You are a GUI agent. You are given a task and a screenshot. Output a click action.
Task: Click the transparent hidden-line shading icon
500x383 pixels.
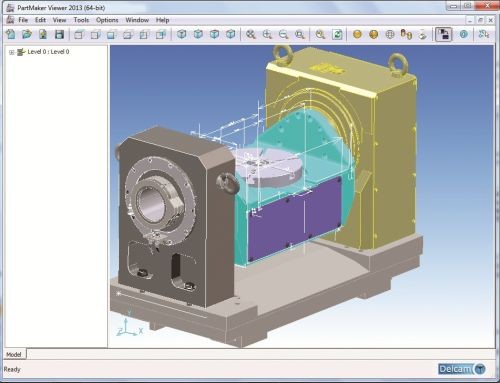coord(422,34)
